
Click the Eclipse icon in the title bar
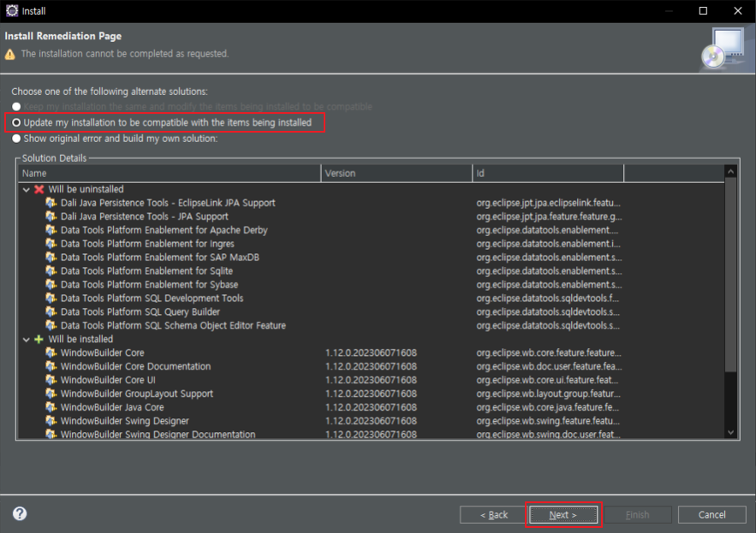[12, 10]
